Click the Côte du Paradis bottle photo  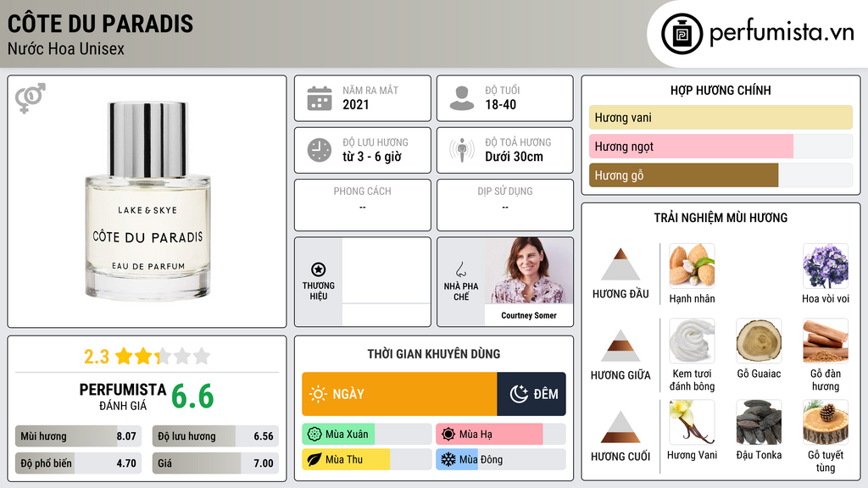147,201
